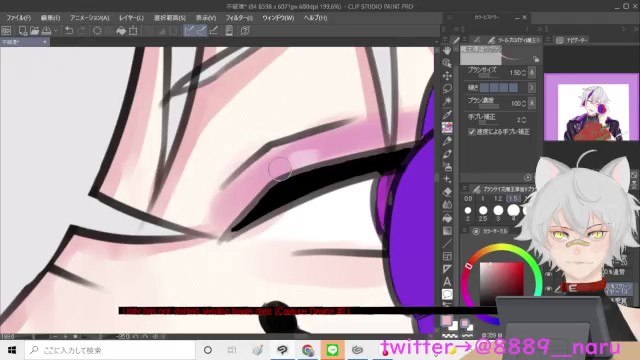Expand the 硬さ hardness settings arrow

click(531, 88)
